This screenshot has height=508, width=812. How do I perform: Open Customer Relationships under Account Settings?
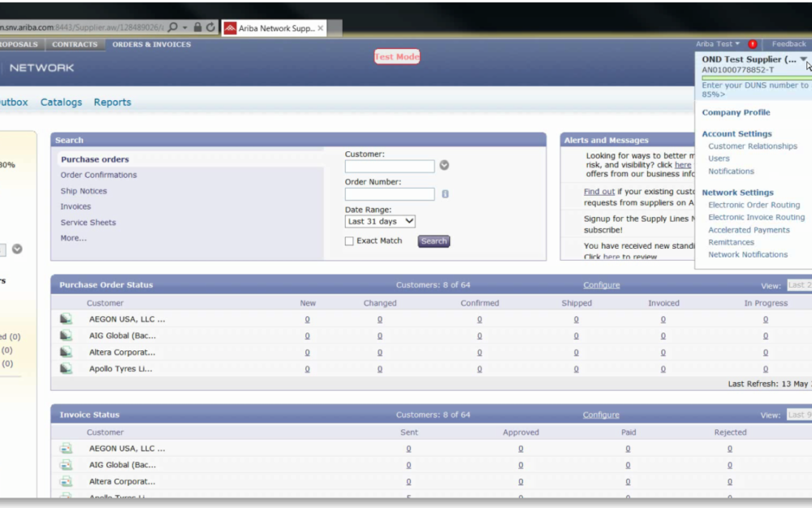point(753,146)
